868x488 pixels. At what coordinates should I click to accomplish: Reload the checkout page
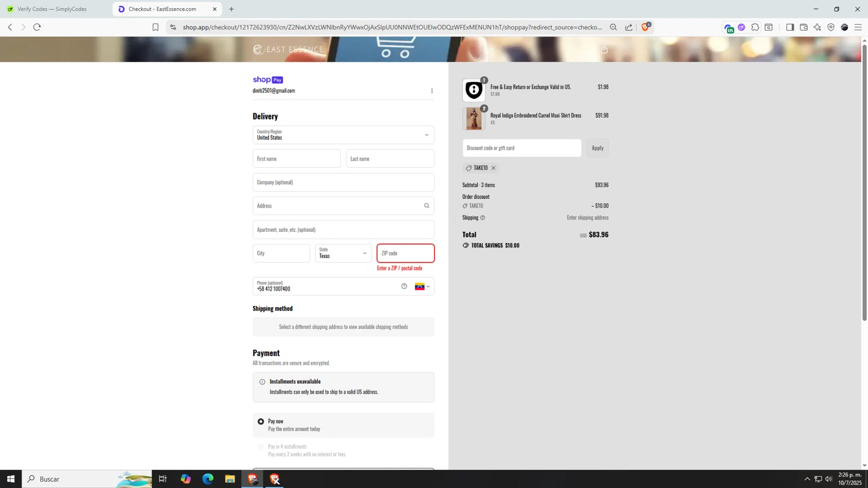pyautogui.click(x=37, y=27)
